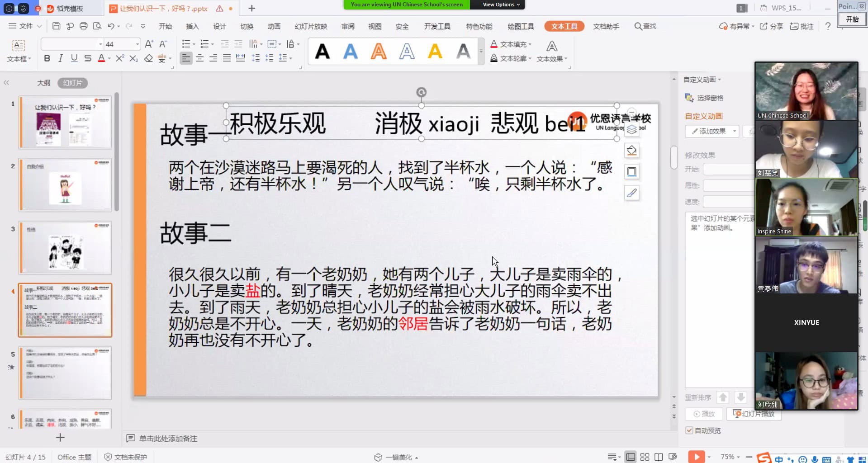Image resolution: width=868 pixels, height=463 pixels.
Task: Click the Undo arrow icon
Action: pyautogui.click(x=111, y=26)
